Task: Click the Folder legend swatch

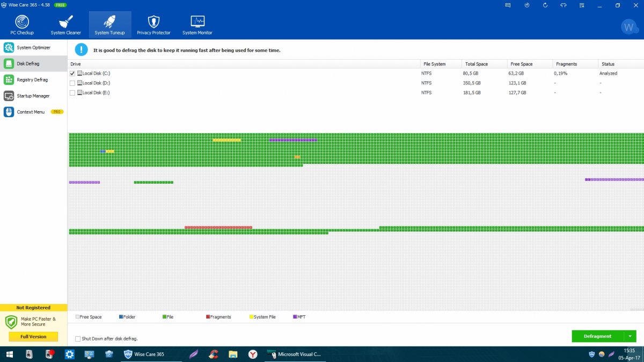Action: (121, 317)
